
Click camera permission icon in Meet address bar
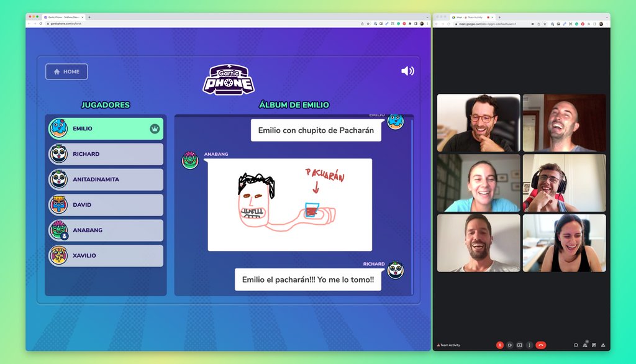click(532, 24)
